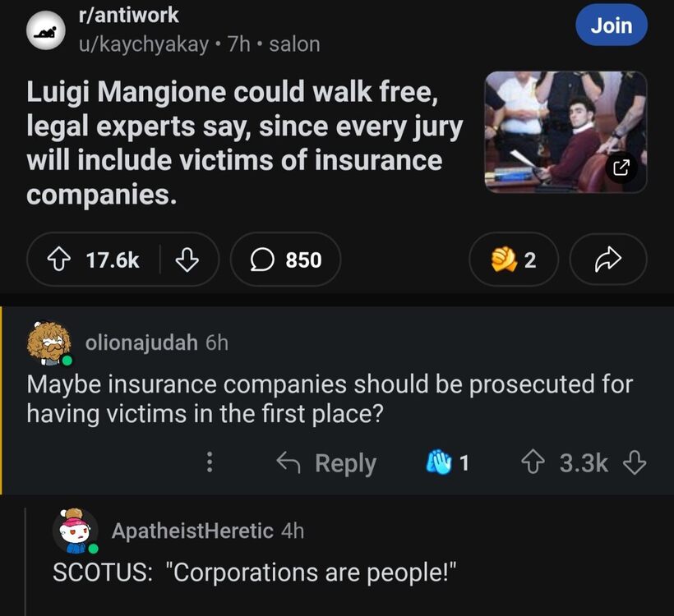Upvote the Luigi Mangione post
This screenshot has height=616, width=674.
coord(63,260)
